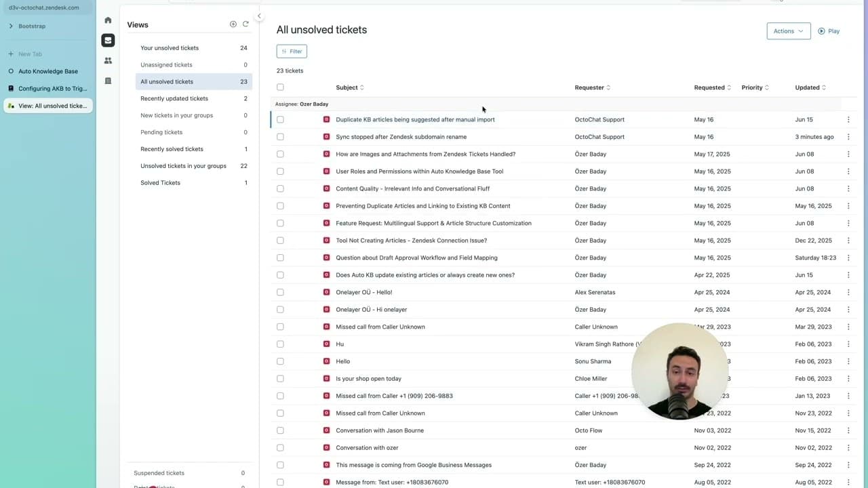Open Your unsolved tickets view
Viewport: 868px width, 488px height.
click(193, 48)
